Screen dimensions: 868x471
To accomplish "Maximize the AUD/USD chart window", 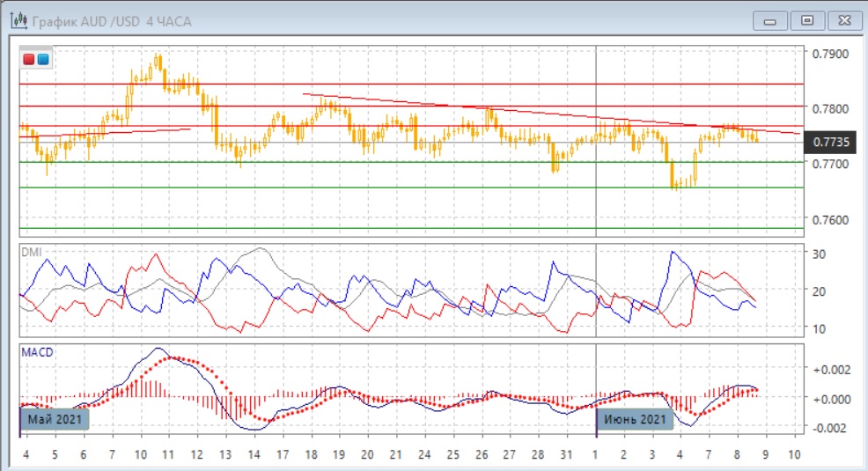I will pyautogui.click(x=807, y=21).
